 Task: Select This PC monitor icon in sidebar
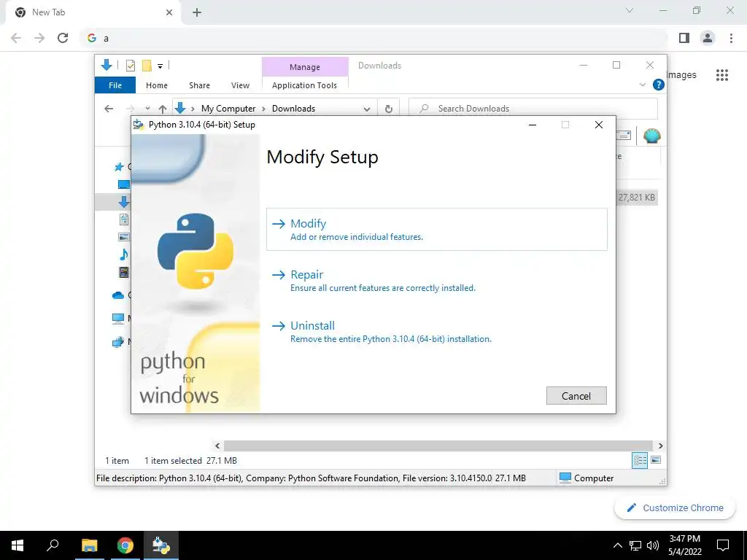(118, 319)
